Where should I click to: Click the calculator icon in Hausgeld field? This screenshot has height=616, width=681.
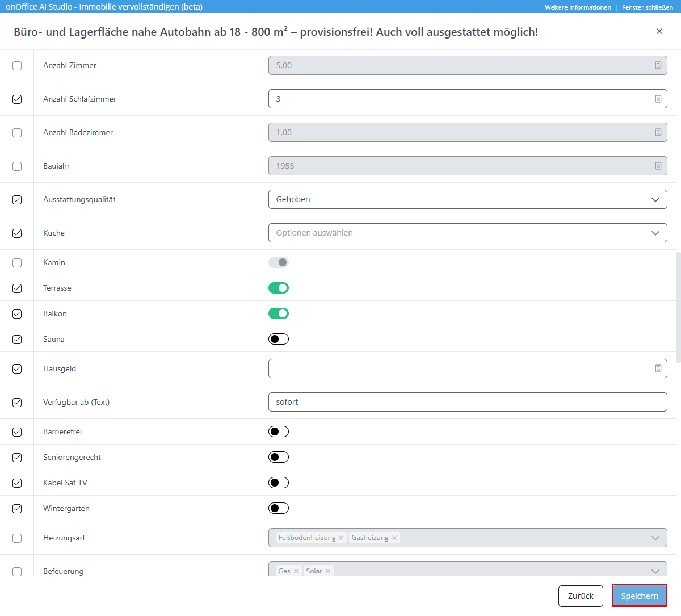click(x=658, y=368)
